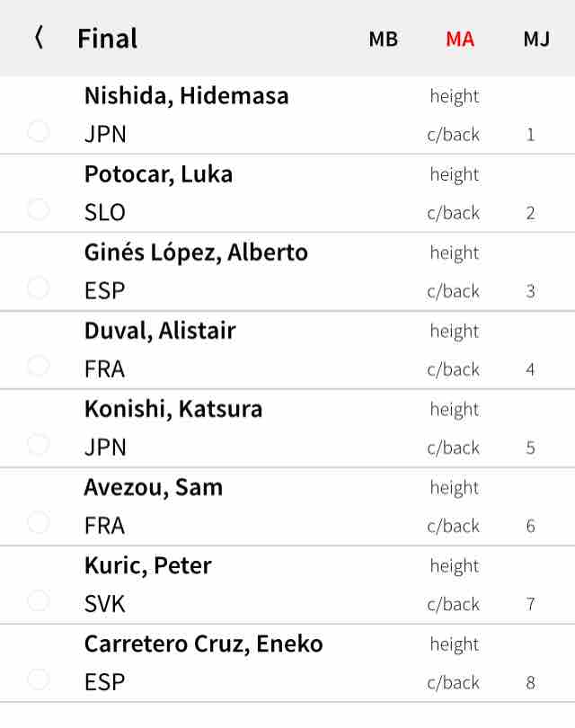Click c/back value 5 for Konishi
Image resolution: width=575 pixels, height=728 pixels.
tap(530, 448)
